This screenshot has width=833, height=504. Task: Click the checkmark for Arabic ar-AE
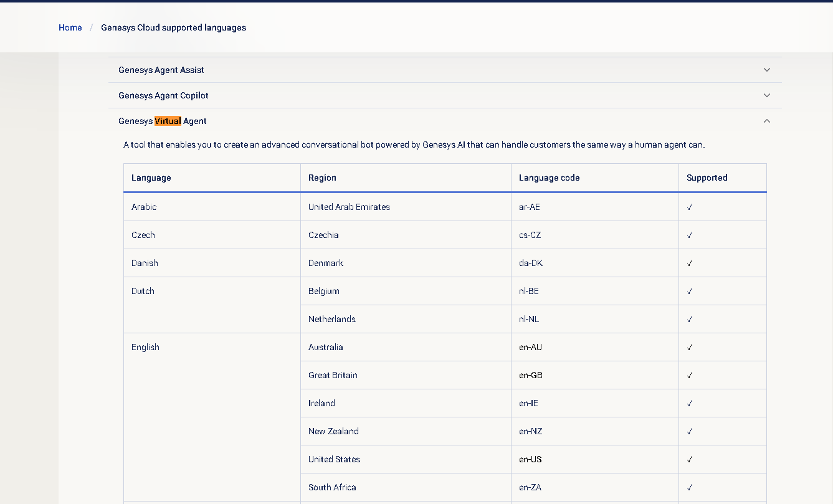(x=690, y=207)
